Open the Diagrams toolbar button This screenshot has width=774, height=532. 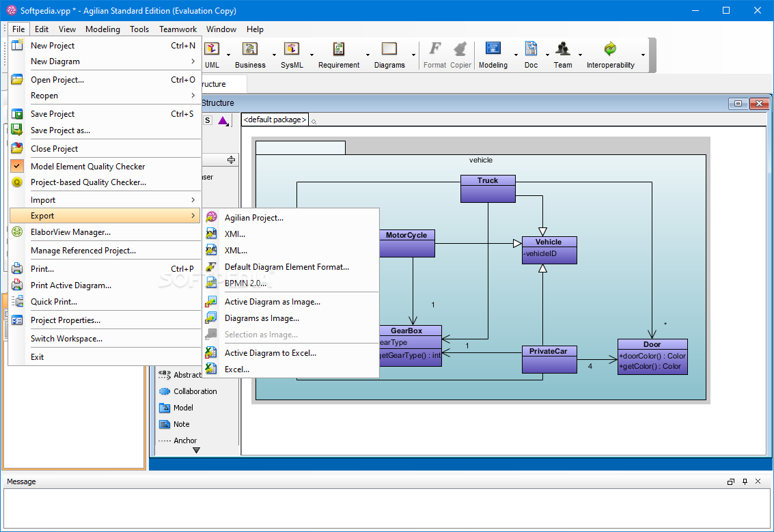tap(389, 55)
